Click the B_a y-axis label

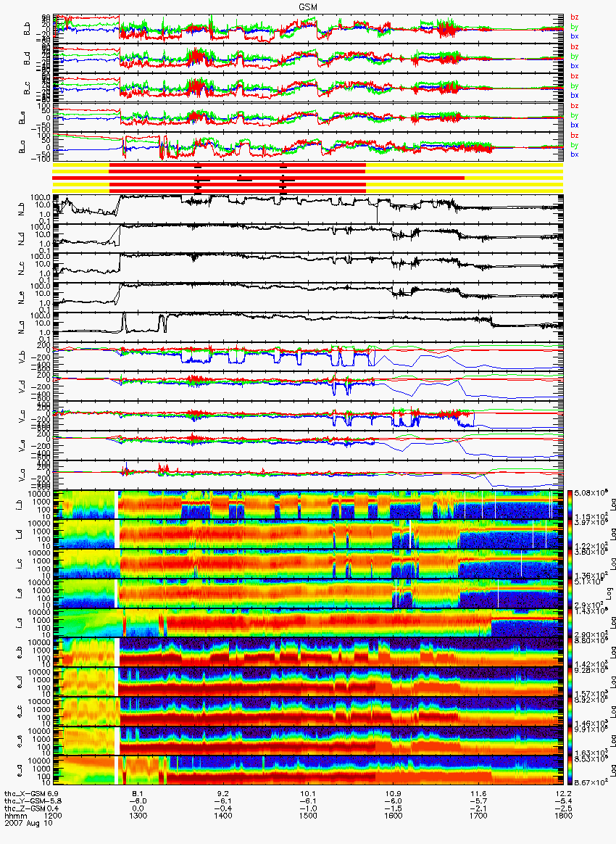[22, 147]
